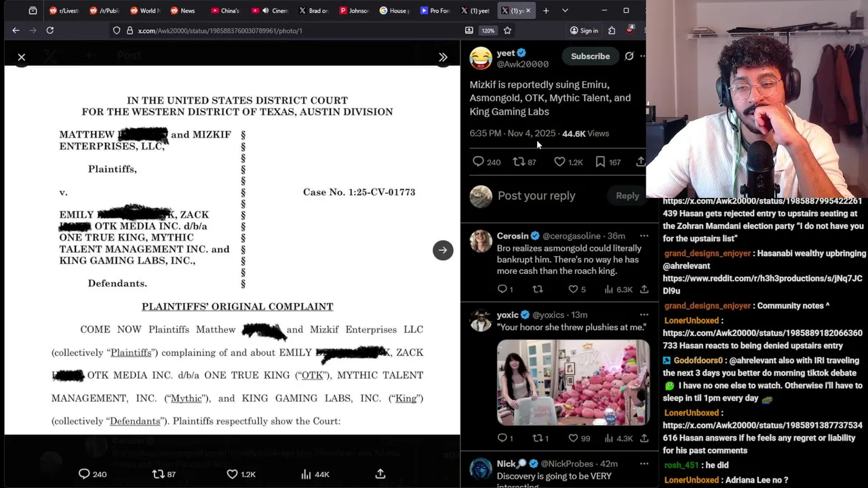Screen dimensions: 868x488
Task: Repost the tweet showing 87 reposts in sidebar
Action: (x=519, y=162)
